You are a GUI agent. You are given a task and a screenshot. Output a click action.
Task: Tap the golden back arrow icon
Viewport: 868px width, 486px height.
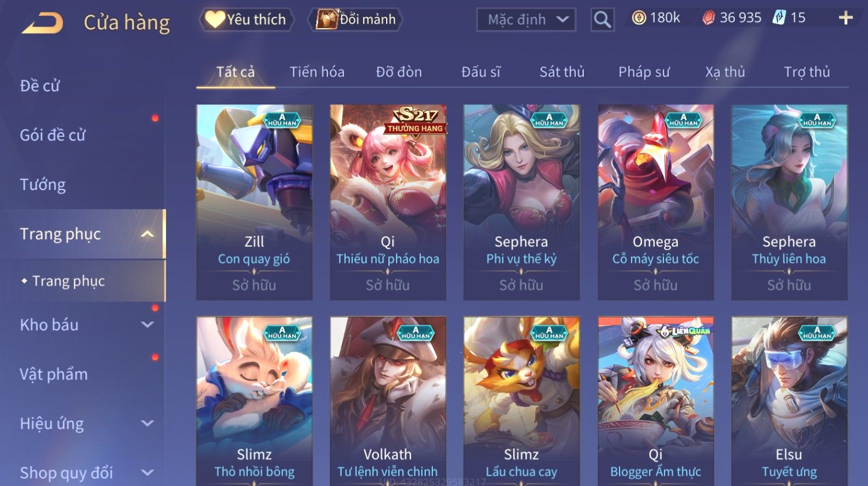(43, 23)
